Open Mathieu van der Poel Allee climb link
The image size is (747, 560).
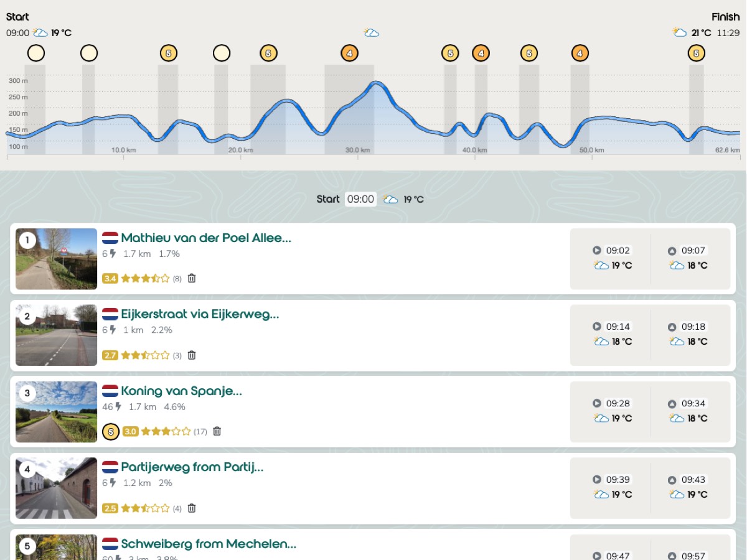pos(206,238)
